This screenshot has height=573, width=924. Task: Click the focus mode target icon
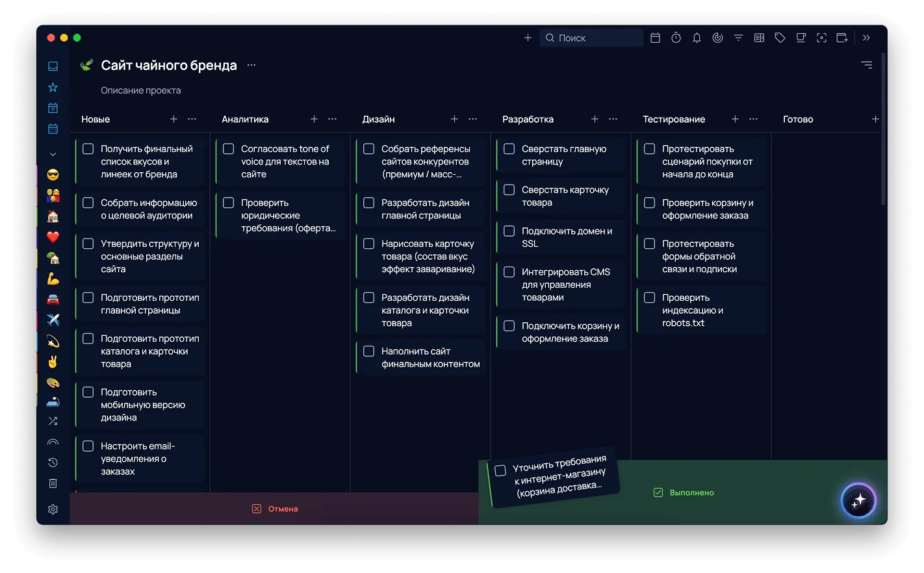[821, 38]
